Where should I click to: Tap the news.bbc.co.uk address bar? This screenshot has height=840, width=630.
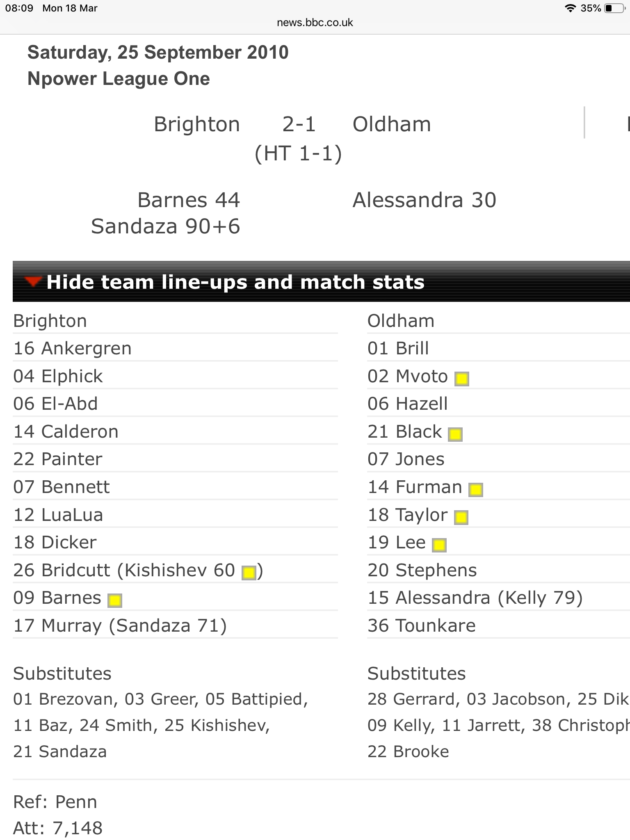[x=315, y=23]
